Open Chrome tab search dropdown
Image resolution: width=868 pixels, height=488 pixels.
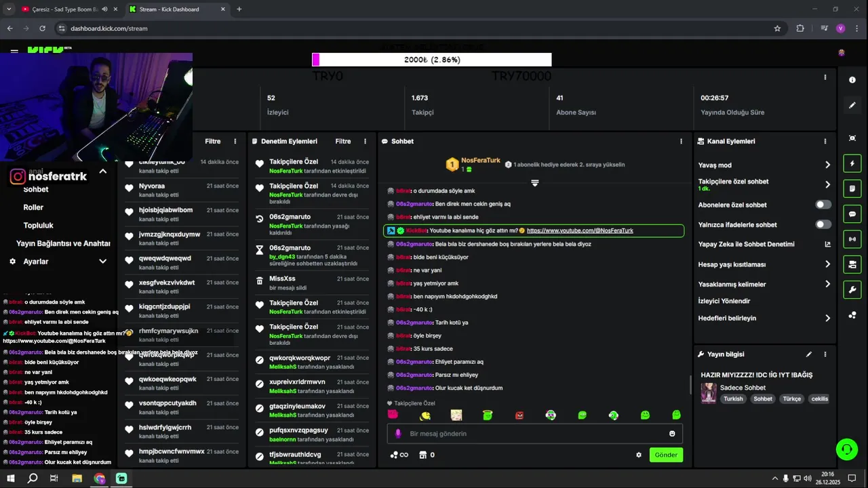(x=9, y=9)
